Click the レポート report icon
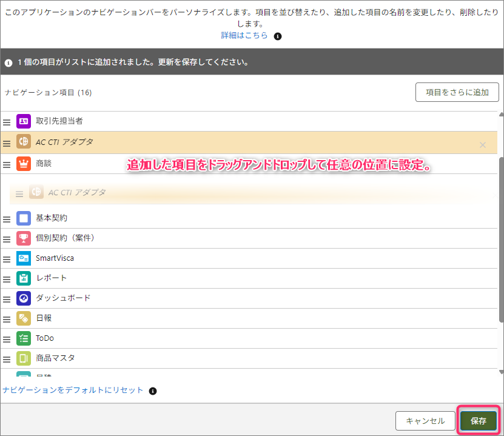 coord(24,278)
